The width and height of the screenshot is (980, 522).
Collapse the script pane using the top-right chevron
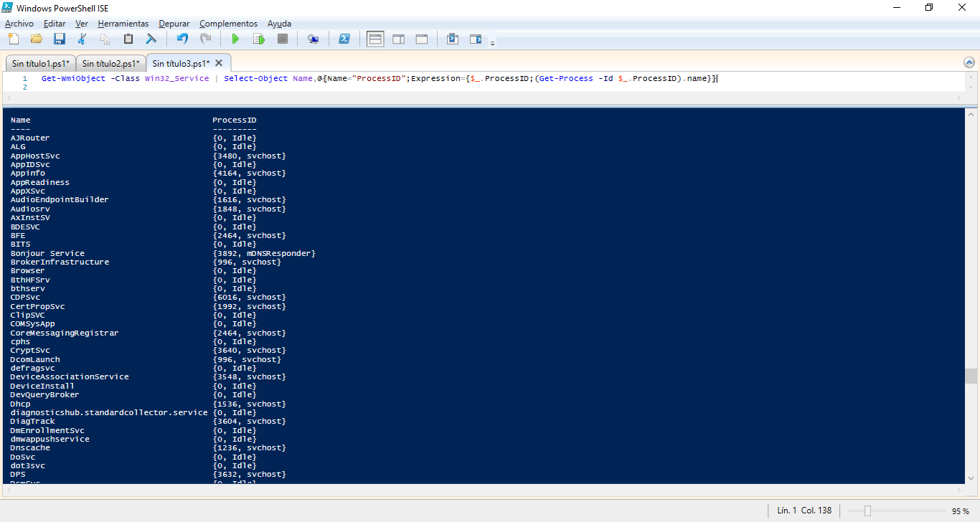[971, 62]
